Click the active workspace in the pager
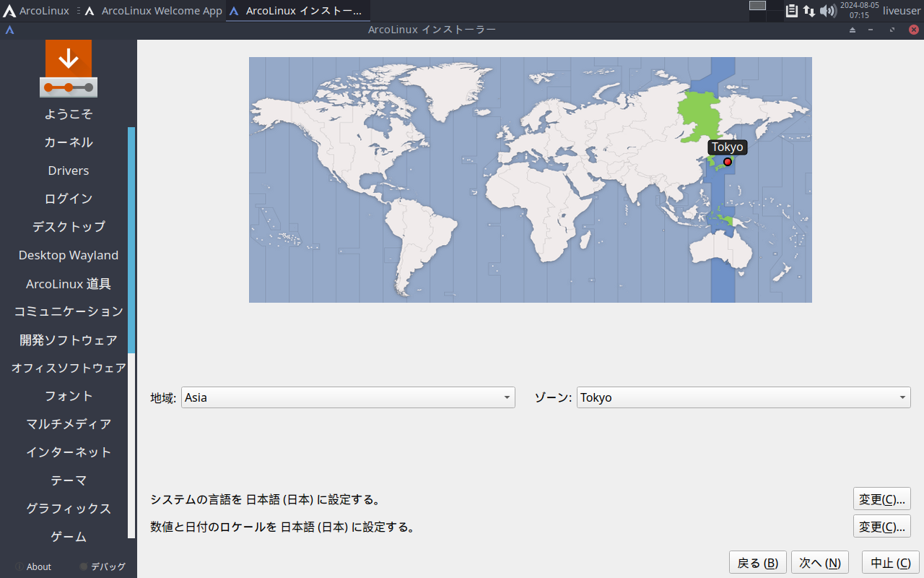Screen dimensions: 924x578 pyautogui.click(x=757, y=6)
